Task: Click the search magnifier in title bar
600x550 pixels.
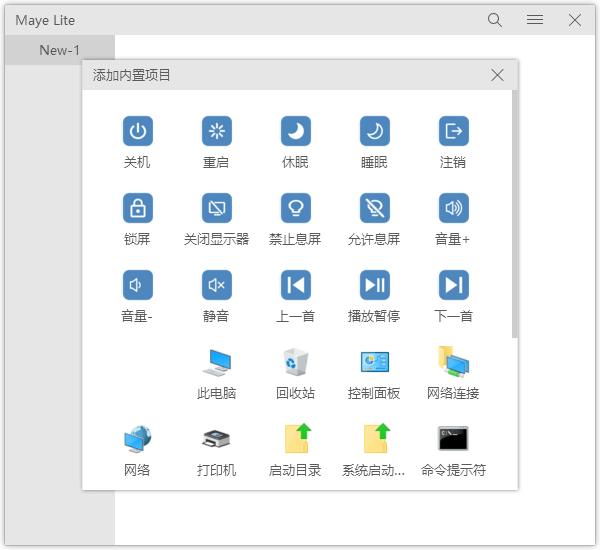Action: (495, 20)
